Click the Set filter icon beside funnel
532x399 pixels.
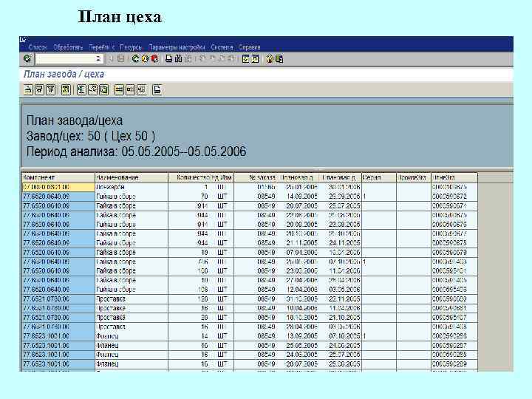click(x=39, y=89)
